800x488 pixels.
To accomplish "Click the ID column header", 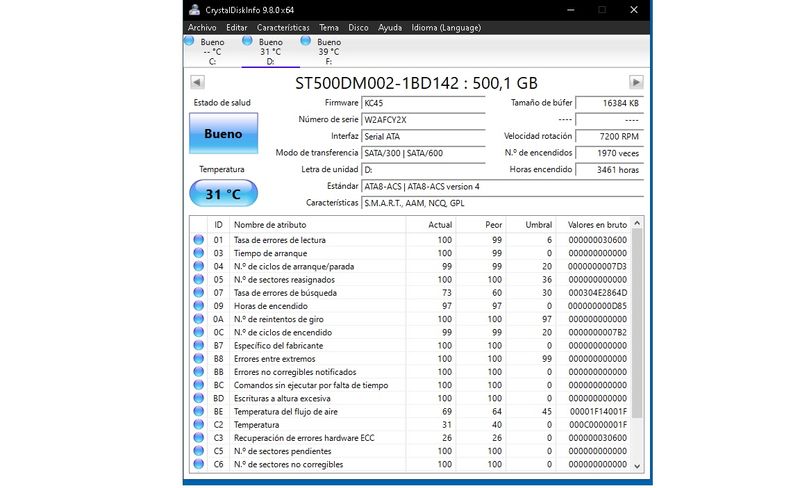I will click(218, 225).
